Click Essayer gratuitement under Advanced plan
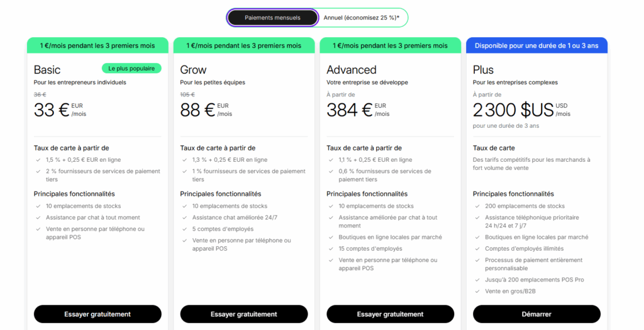 [x=390, y=314]
